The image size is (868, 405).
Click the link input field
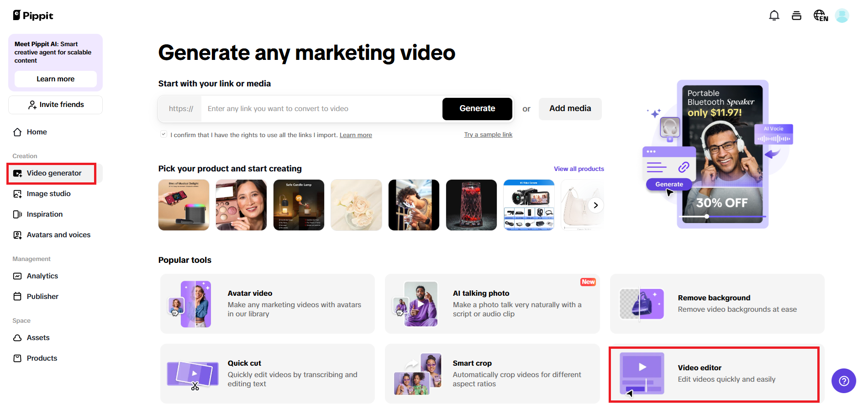click(x=321, y=109)
